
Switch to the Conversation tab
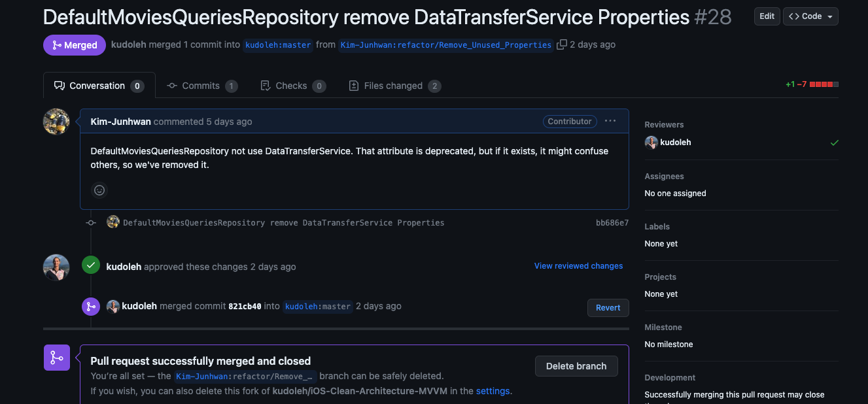pyautogui.click(x=99, y=86)
